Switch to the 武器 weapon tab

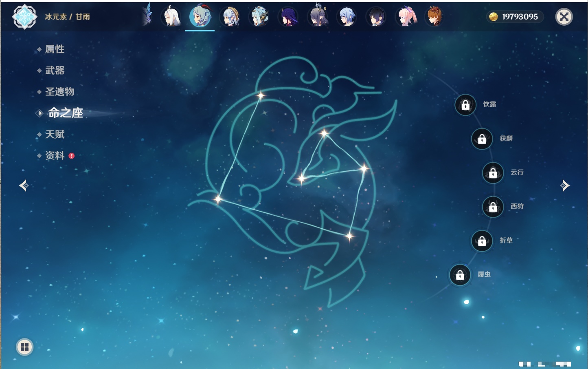click(55, 71)
